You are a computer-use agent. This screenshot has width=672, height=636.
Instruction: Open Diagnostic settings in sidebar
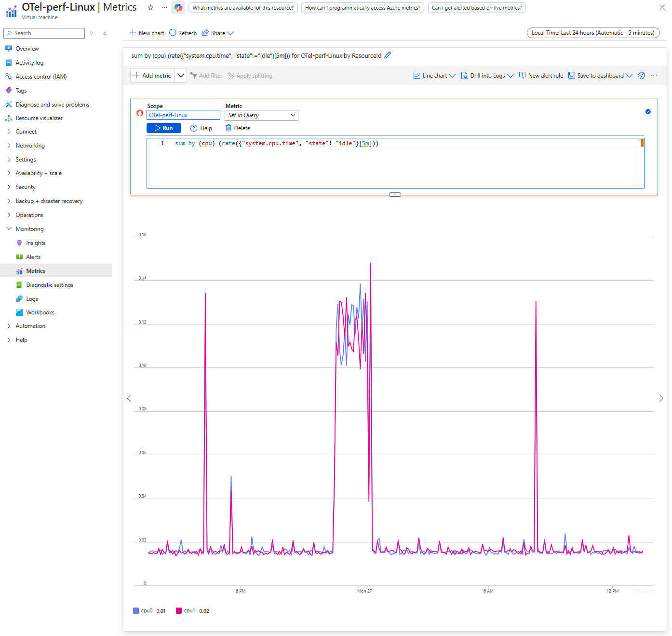click(x=50, y=285)
